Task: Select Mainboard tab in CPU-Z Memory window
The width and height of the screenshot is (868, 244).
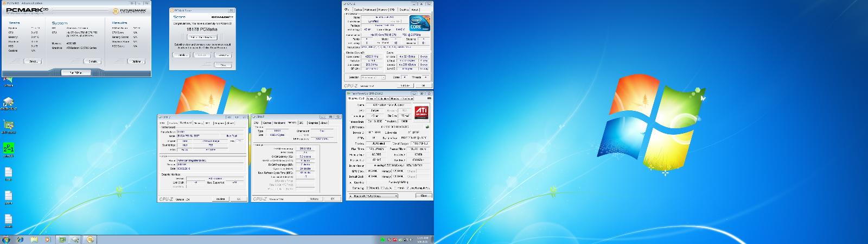Action: tap(280, 123)
